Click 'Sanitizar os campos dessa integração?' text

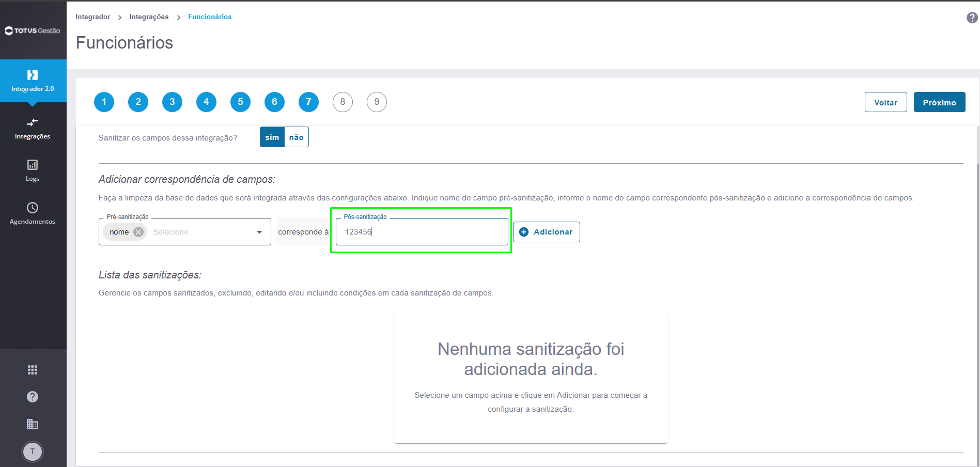(168, 138)
